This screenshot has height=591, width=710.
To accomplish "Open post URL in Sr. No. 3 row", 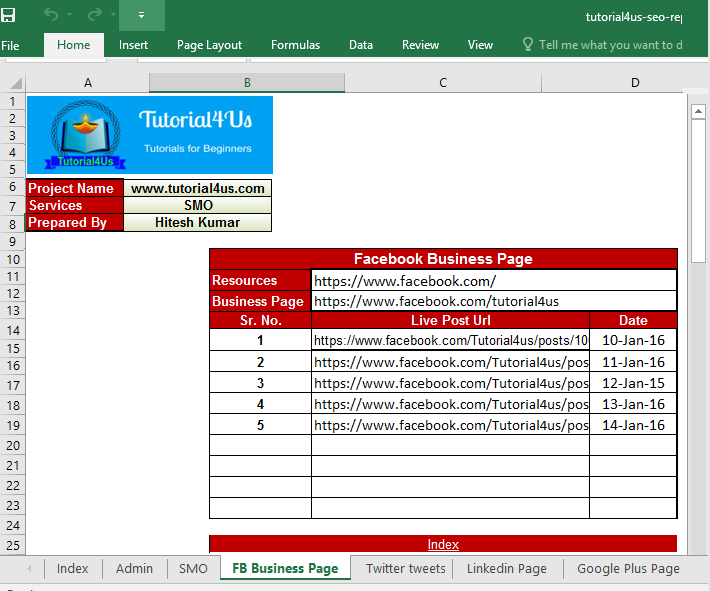I will (451, 383).
